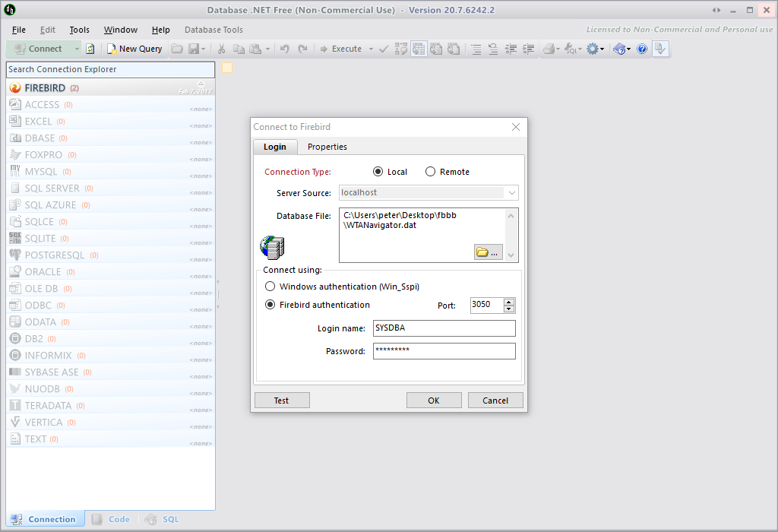
Task: Open the Connect button dropdown arrow
Action: [77, 49]
